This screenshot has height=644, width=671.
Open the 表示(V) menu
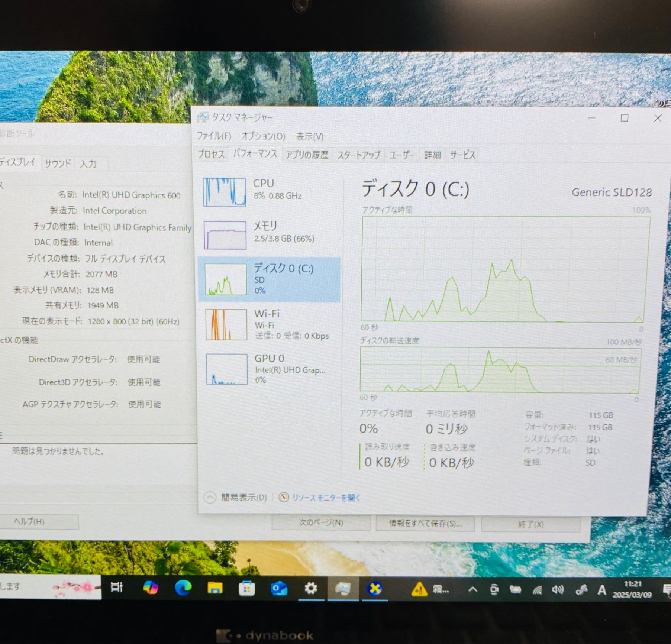click(x=309, y=137)
